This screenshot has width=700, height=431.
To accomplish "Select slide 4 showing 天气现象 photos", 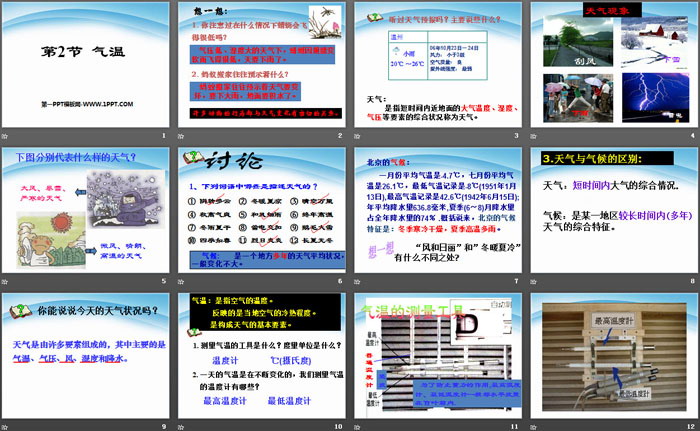I will click(x=612, y=65).
